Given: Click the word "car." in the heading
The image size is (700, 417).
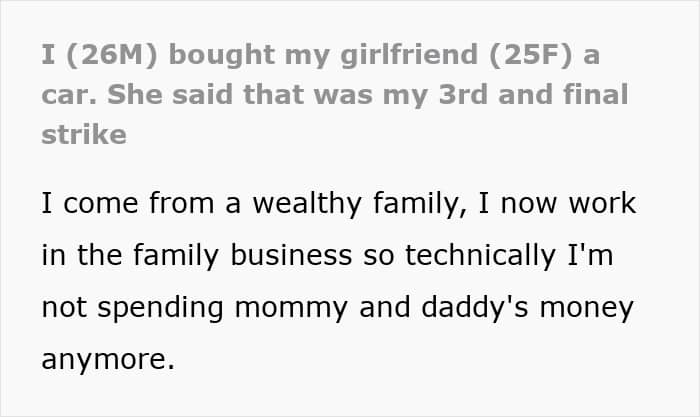Looking at the screenshot, I should 66,95.
